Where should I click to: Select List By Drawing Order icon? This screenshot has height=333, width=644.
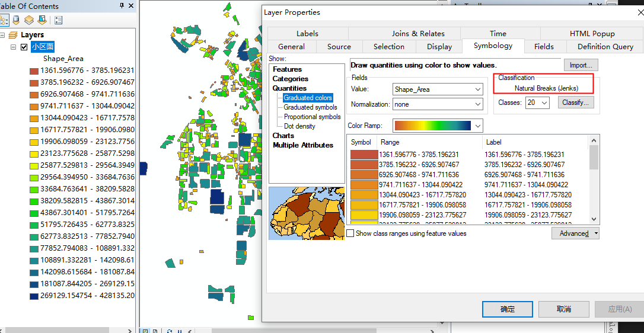(4, 20)
